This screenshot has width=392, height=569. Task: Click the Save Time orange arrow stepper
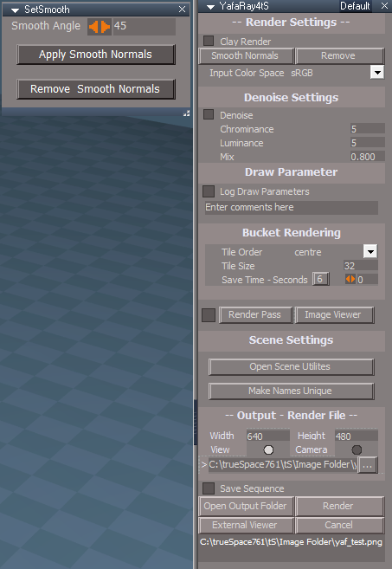coord(350,279)
